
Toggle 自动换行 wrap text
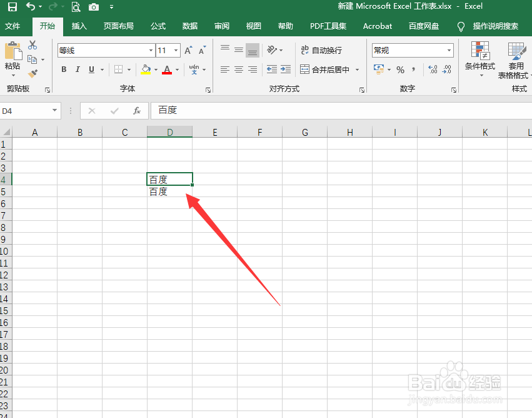[321, 50]
